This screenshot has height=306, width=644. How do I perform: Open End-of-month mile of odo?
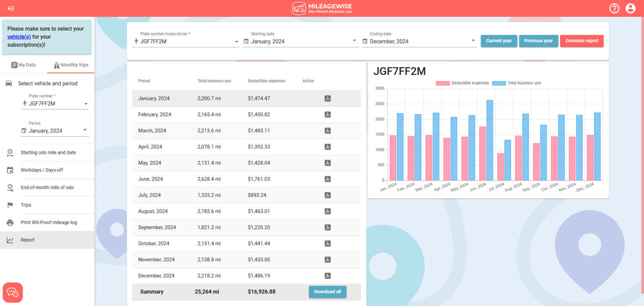click(x=47, y=187)
